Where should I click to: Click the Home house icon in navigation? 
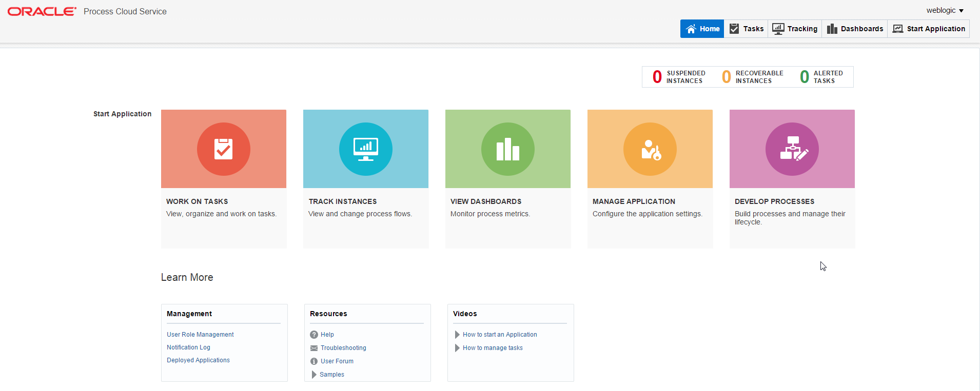(691, 29)
